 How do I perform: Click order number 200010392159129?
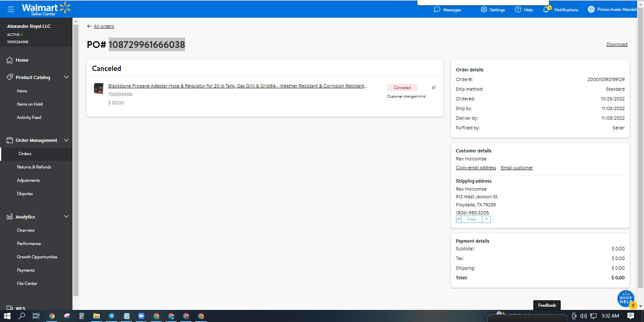[x=606, y=79]
